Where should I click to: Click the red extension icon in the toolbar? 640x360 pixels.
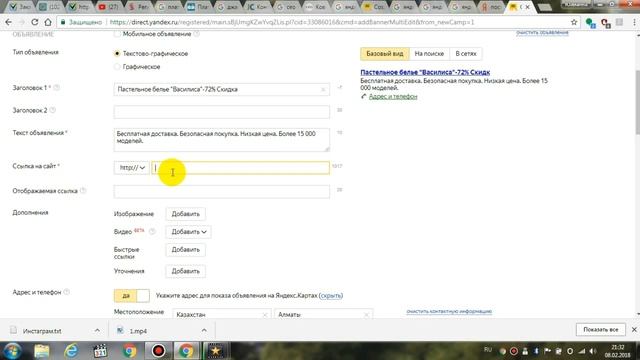[606, 23]
